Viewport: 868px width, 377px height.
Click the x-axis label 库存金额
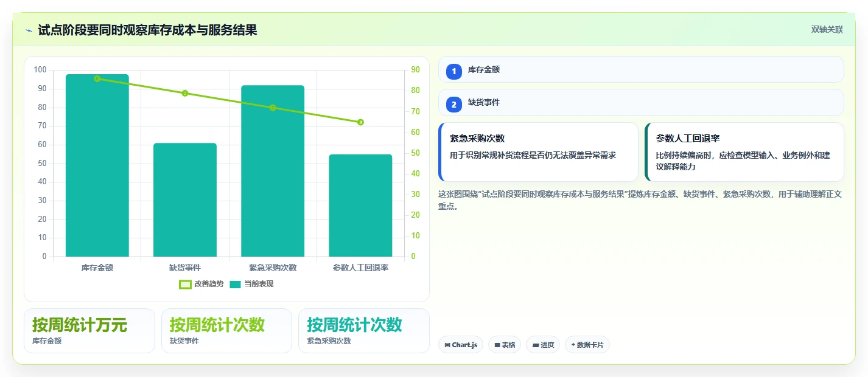[97, 268]
